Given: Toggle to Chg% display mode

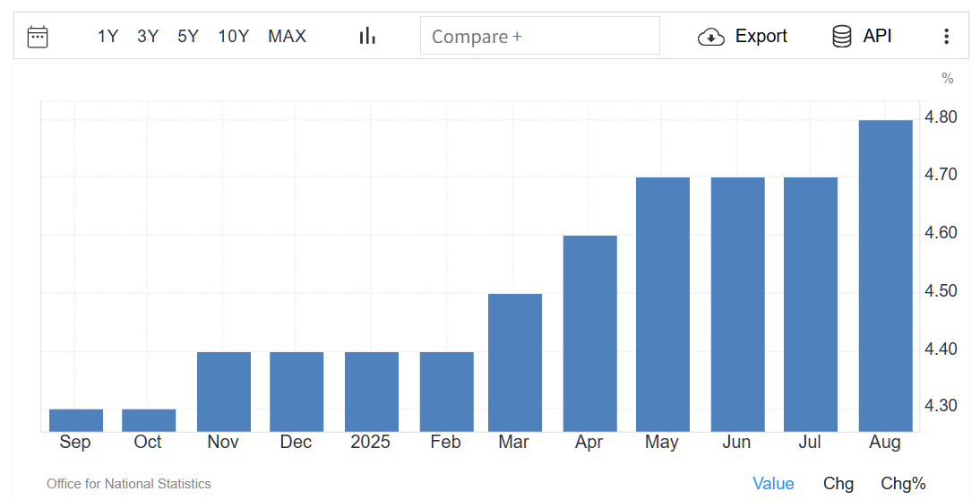Looking at the screenshot, I should [903, 484].
